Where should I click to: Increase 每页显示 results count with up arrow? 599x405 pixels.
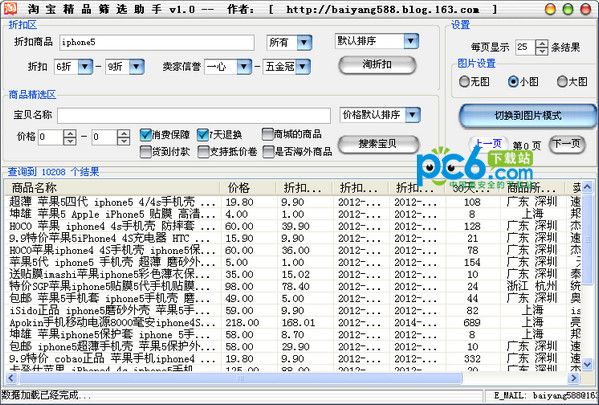click(x=542, y=44)
